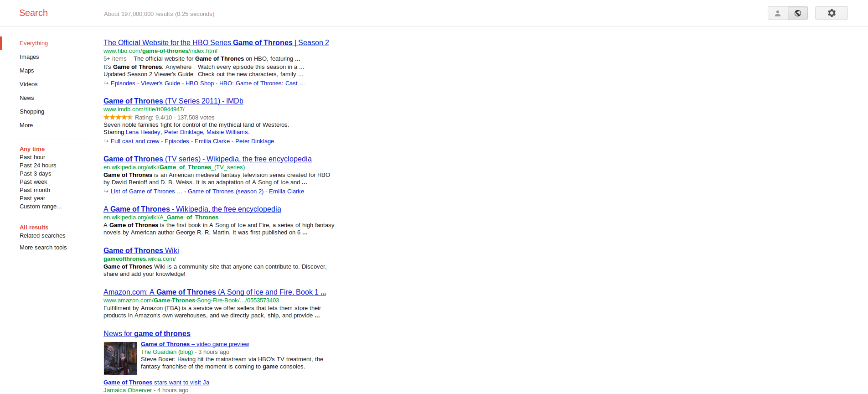Filter results to Past 3 days
Image resolution: width=868 pixels, height=394 pixels.
click(x=36, y=174)
